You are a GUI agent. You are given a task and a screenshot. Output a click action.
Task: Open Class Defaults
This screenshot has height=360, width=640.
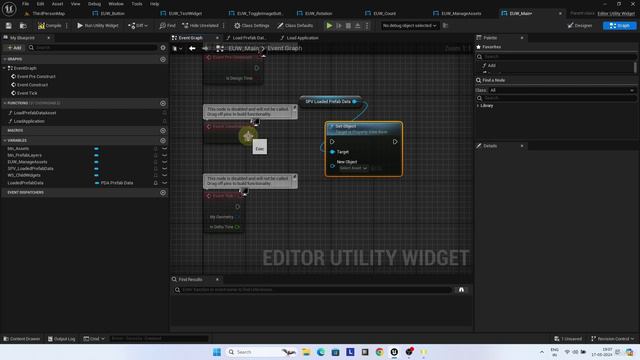(x=295, y=26)
